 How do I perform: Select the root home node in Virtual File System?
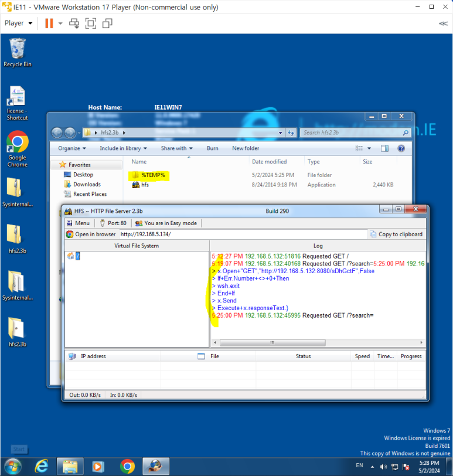(74, 256)
